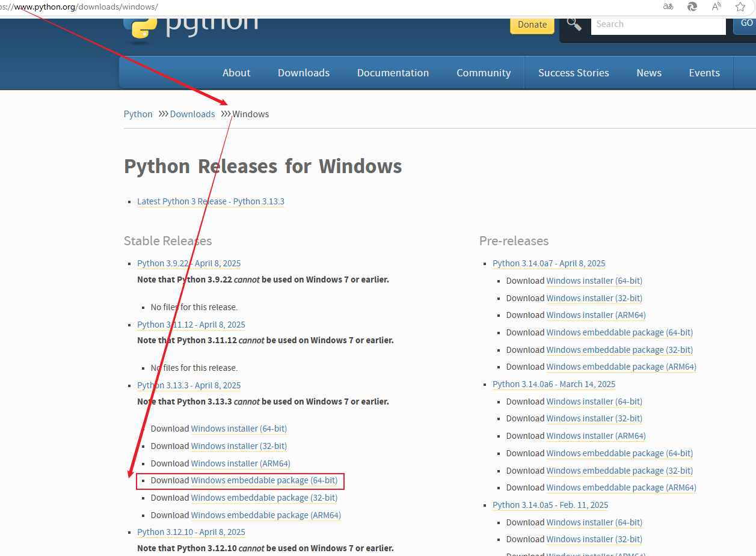
Task: Open Python 3.12.10 - April 8, 2025 link
Action: [191, 532]
